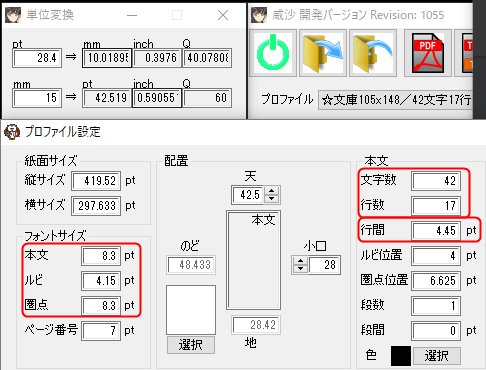The width and height of the screenshot is (486, 370).
Task: Click the pt result field 42.519
Action: pyautogui.click(x=107, y=98)
